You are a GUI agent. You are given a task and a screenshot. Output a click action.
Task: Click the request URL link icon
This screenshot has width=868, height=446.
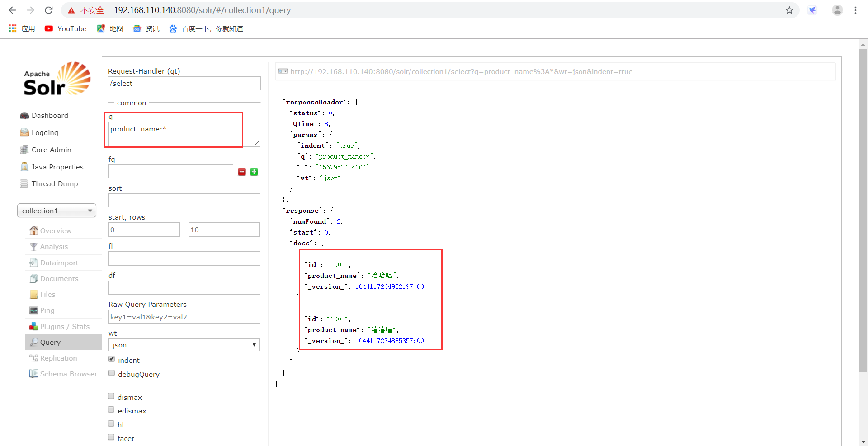(x=283, y=71)
